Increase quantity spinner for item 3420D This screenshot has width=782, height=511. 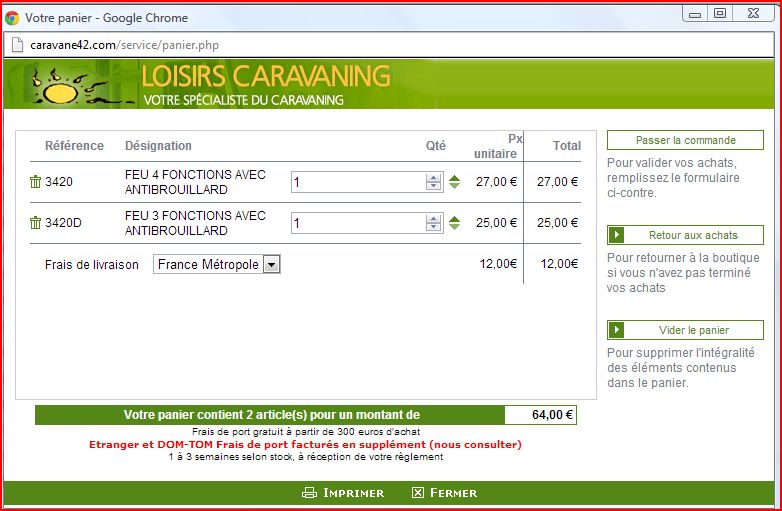(x=433, y=219)
